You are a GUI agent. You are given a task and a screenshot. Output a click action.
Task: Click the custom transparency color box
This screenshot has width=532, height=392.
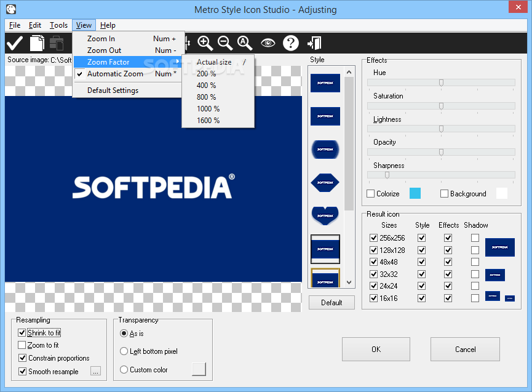[199, 369]
